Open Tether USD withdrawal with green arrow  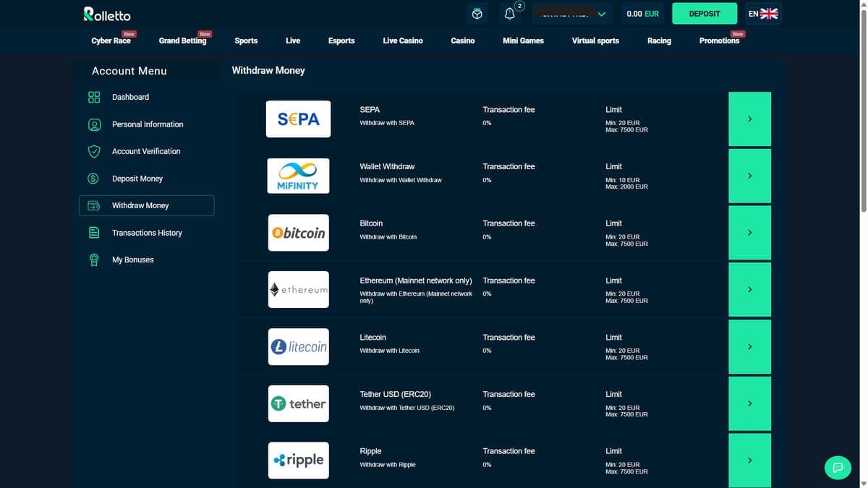point(749,403)
